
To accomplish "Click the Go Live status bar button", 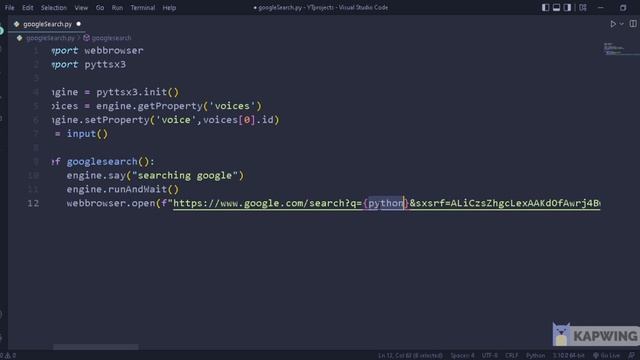I will tap(606, 356).
